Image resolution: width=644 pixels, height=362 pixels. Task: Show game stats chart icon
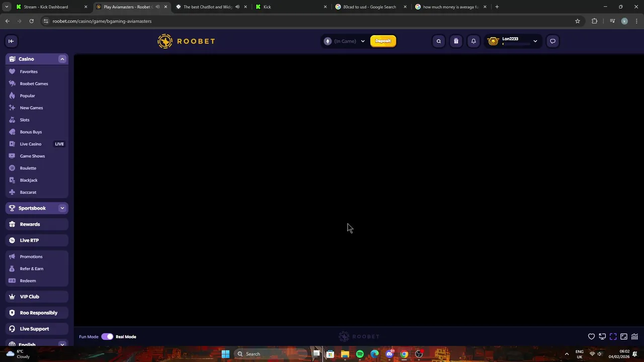pos(634,337)
